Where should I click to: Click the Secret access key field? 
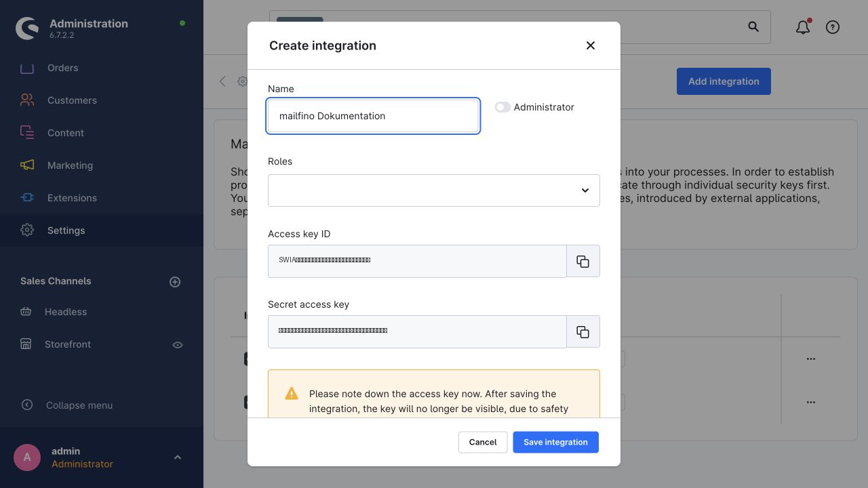click(417, 331)
